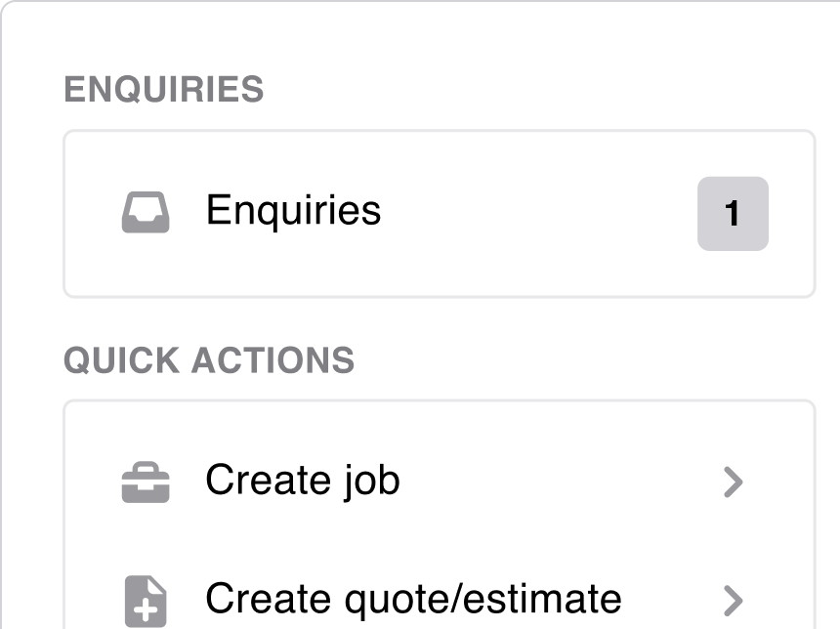Expand the Create quote/estimate chevron arrow
Image resolution: width=840 pixels, height=629 pixels.
733,600
